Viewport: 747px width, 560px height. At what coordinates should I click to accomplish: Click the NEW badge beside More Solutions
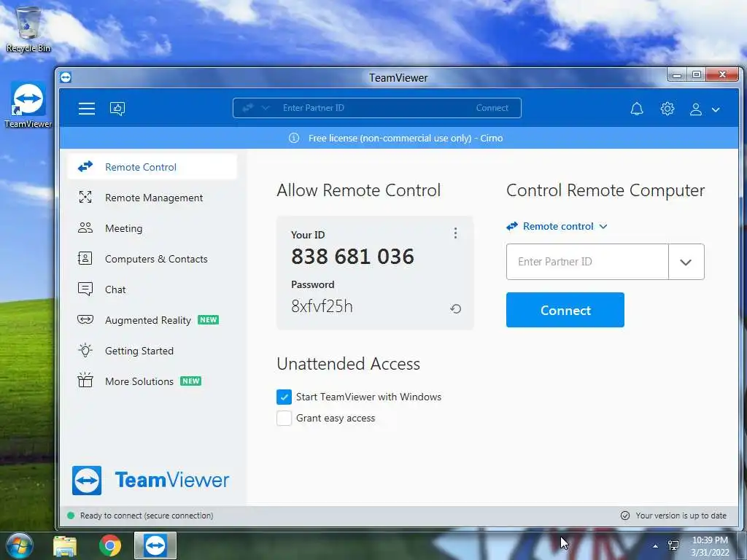[x=190, y=381]
